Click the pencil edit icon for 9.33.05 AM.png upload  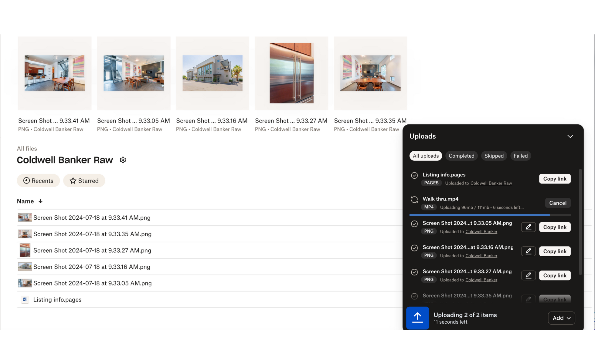528,227
